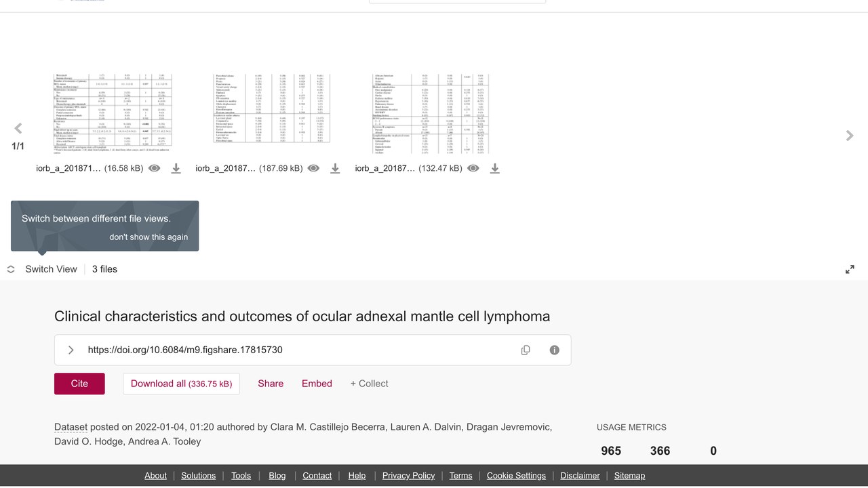Open DOI info icon
868x488 pixels.
click(x=555, y=350)
